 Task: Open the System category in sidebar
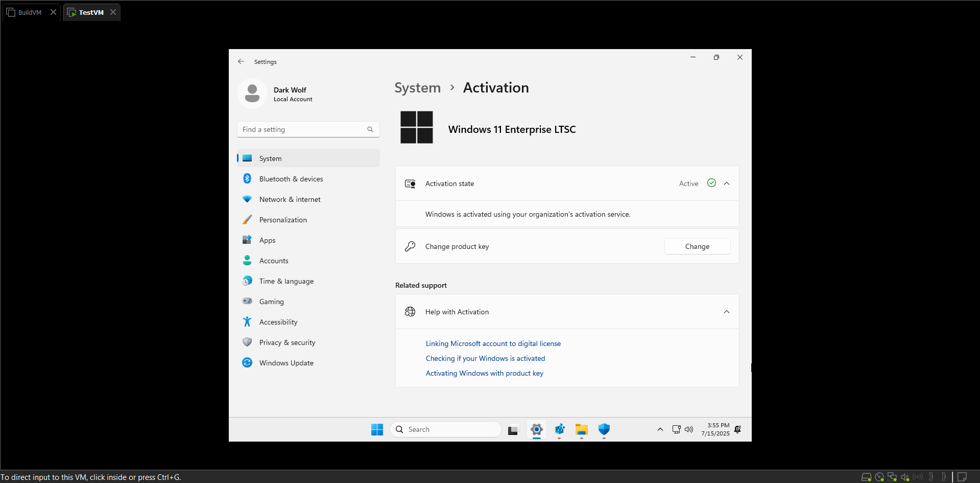tap(308, 158)
